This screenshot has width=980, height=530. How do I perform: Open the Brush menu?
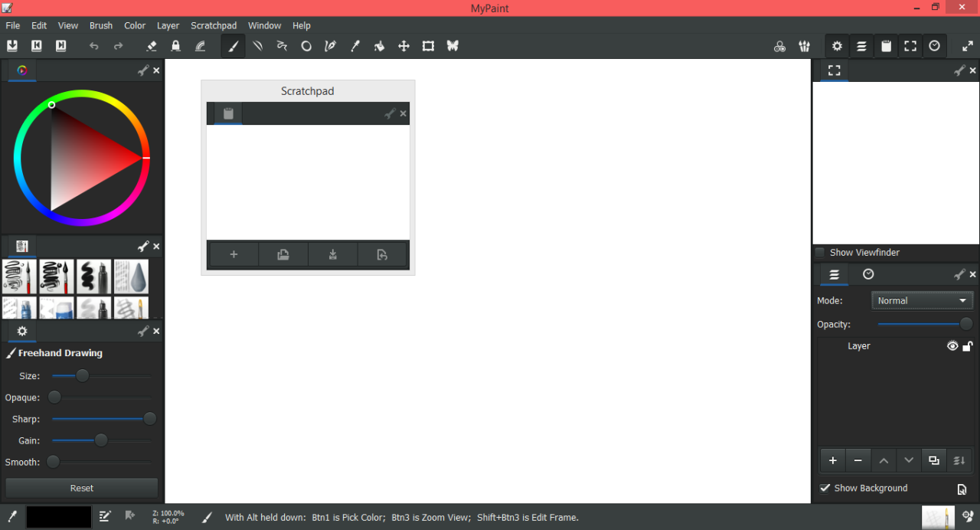[x=101, y=25]
